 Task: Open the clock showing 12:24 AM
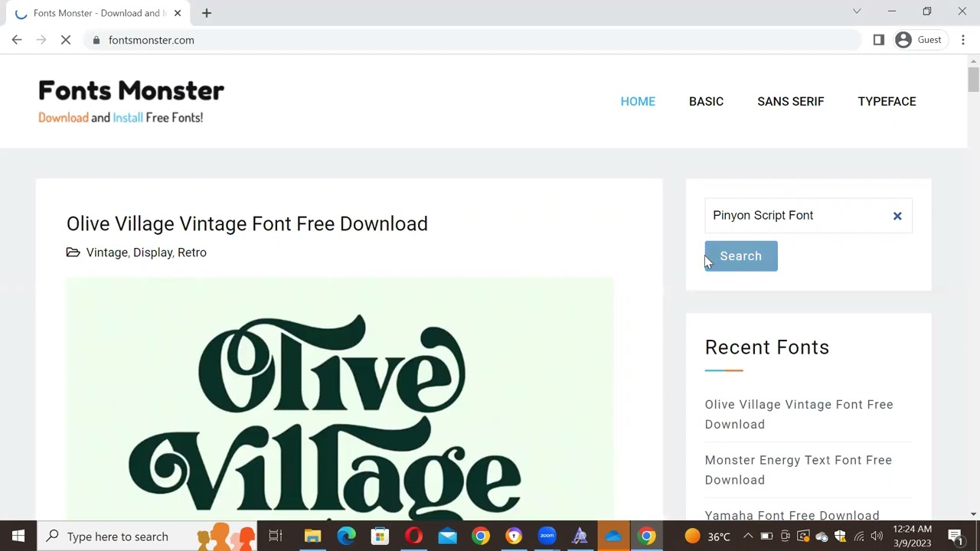tap(913, 536)
